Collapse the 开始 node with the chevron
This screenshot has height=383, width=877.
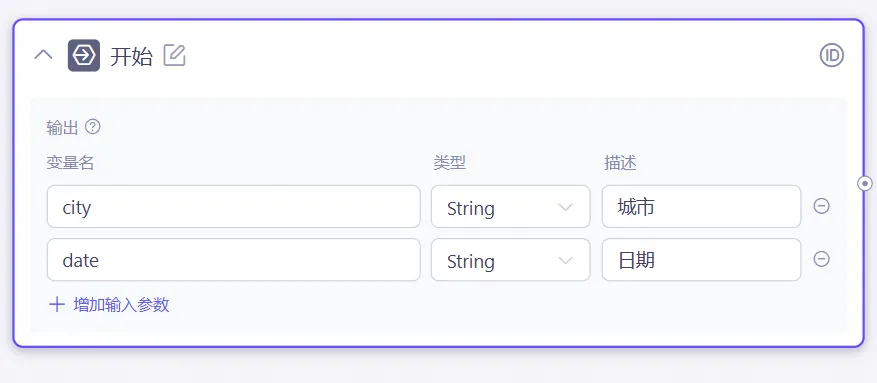pos(44,55)
